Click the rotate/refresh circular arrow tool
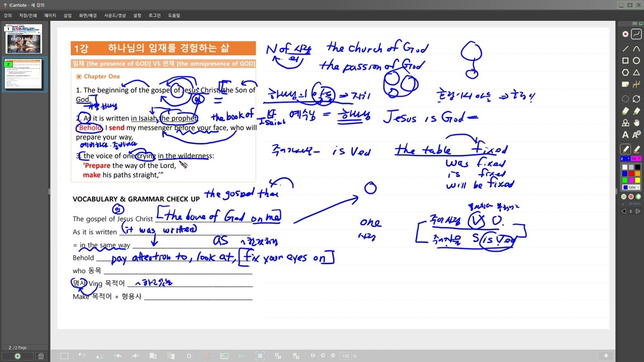This screenshot has height=362, width=644. click(636, 99)
